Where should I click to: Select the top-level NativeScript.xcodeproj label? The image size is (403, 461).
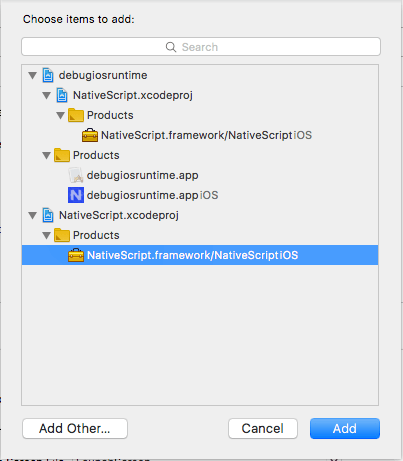point(119,215)
